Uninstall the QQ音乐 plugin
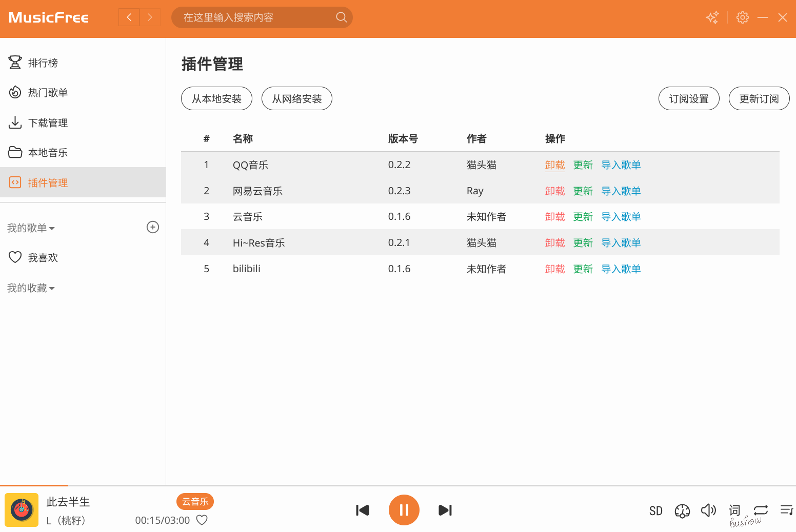The width and height of the screenshot is (796, 532). coord(555,165)
